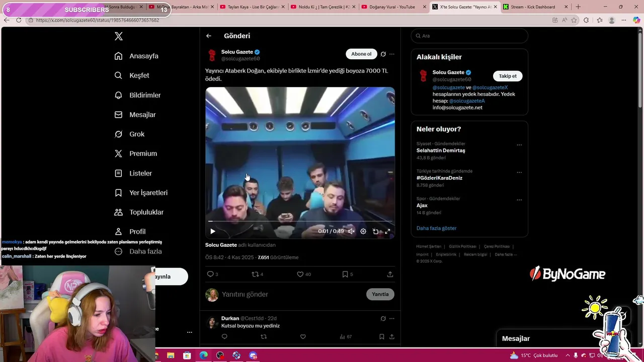This screenshot has width=644, height=362.
Task: Click the Ara search box
Action: pyautogui.click(x=469, y=36)
